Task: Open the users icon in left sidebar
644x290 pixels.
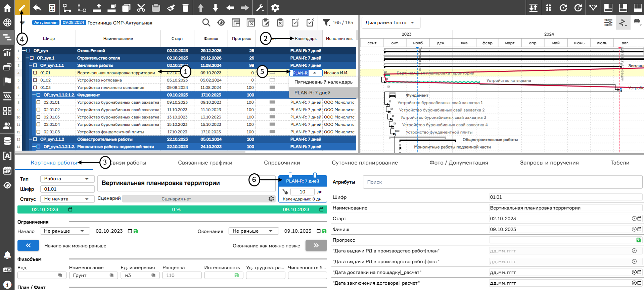Action: [x=7, y=126]
